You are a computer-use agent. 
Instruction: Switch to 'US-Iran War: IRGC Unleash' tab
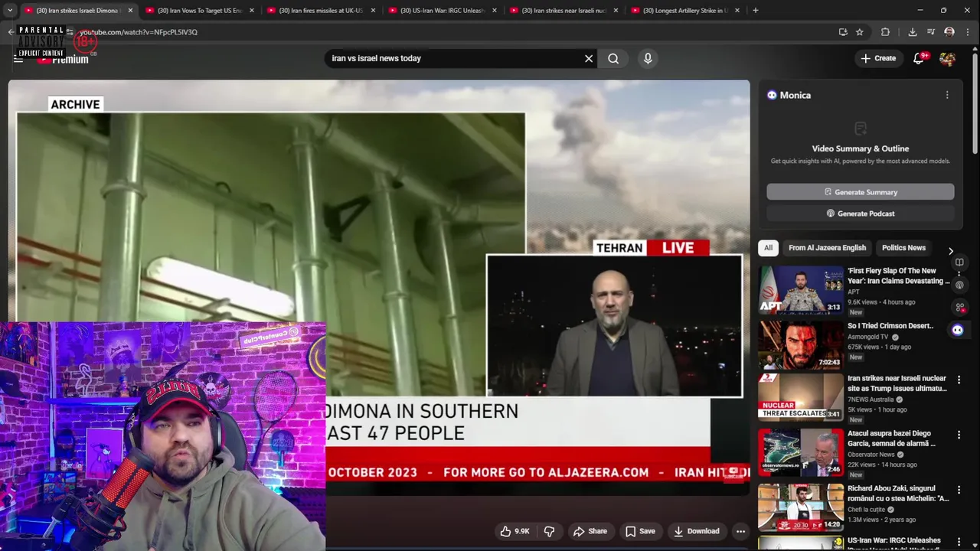tap(442, 11)
